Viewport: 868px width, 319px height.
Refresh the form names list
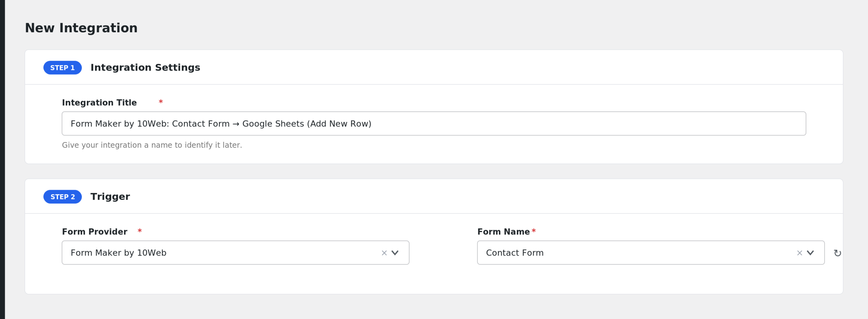pyautogui.click(x=837, y=253)
